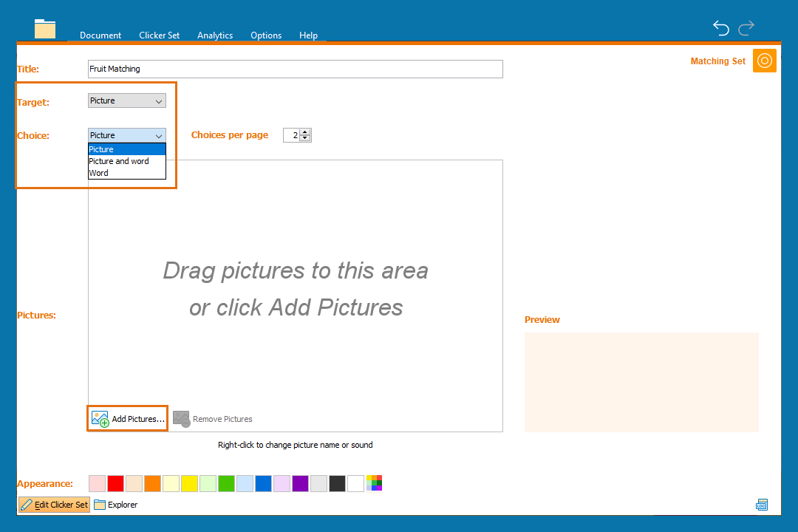Click the Add Pictures button

(x=128, y=418)
